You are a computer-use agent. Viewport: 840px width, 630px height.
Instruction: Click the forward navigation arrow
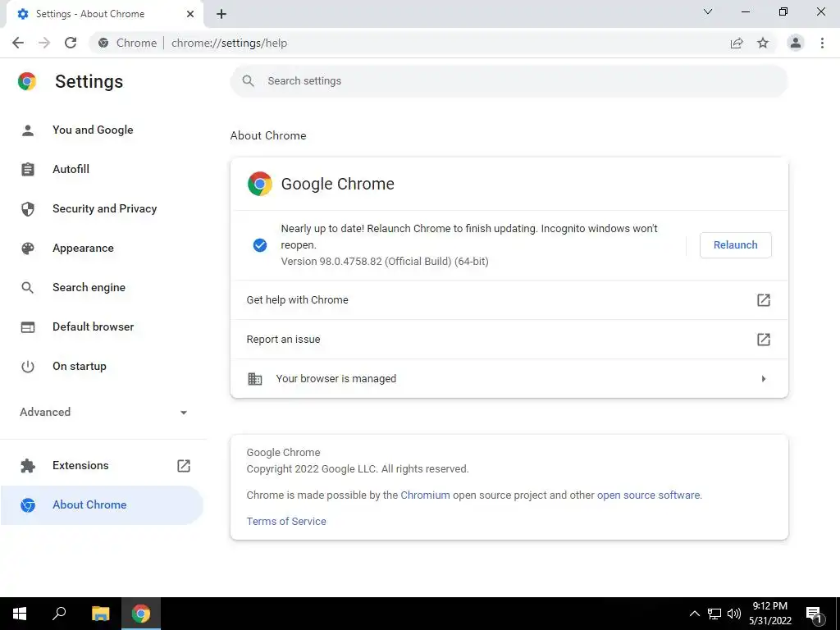pyautogui.click(x=44, y=43)
